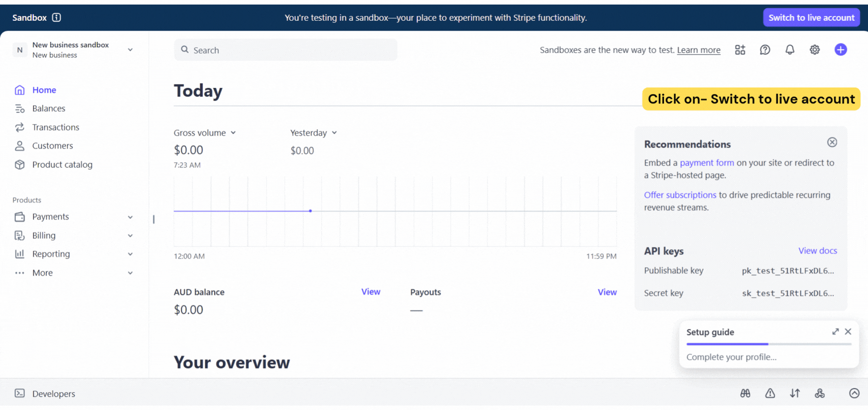Click the binoculars inspector icon in bottom bar
Screen dimensions: 868x410
(745, 393)
